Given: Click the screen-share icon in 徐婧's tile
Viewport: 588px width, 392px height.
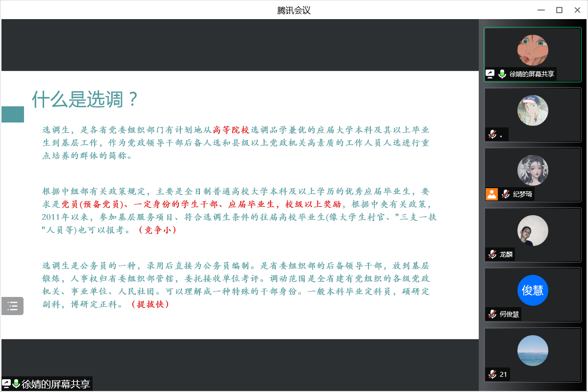Looking at the screenshot, I should (490, 74).
